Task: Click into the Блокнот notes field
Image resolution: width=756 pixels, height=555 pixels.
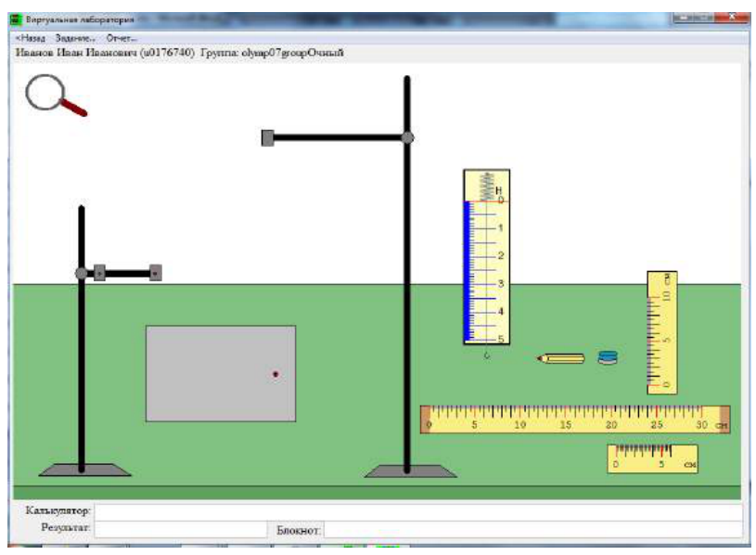Action: (532, 530)
